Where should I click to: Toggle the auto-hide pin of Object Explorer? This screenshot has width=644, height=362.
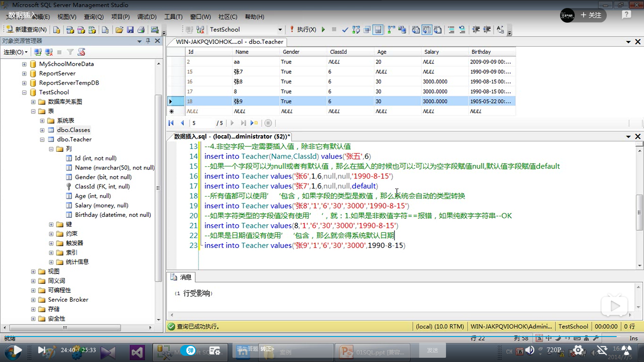coord(148,41)
